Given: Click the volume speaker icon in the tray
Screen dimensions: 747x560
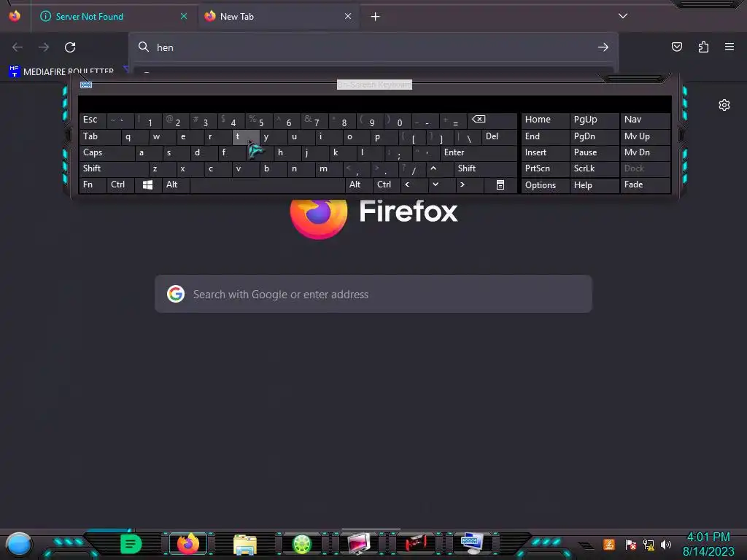Looking at the screenshot, I should point(666,544).
